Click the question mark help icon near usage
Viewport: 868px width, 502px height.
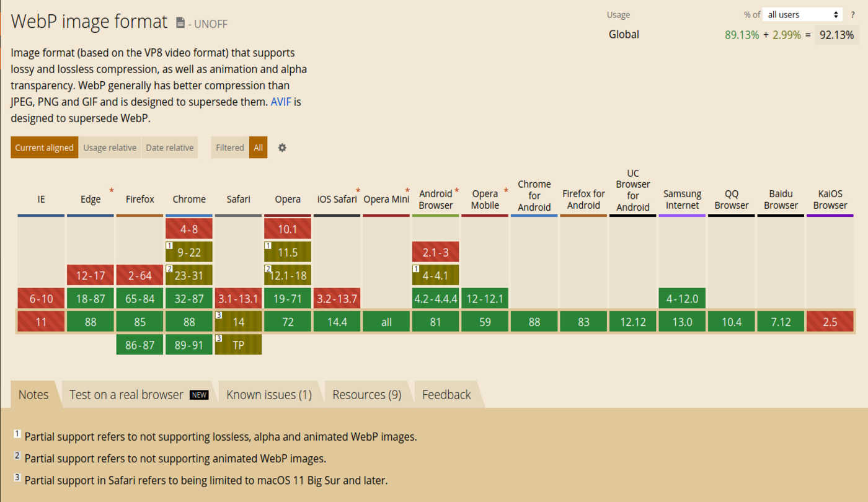point(852,14)
